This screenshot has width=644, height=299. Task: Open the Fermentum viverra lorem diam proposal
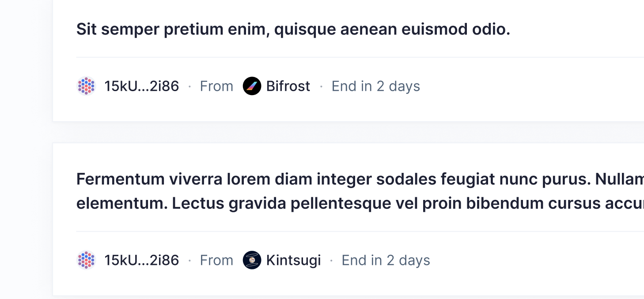pos(309,191)
